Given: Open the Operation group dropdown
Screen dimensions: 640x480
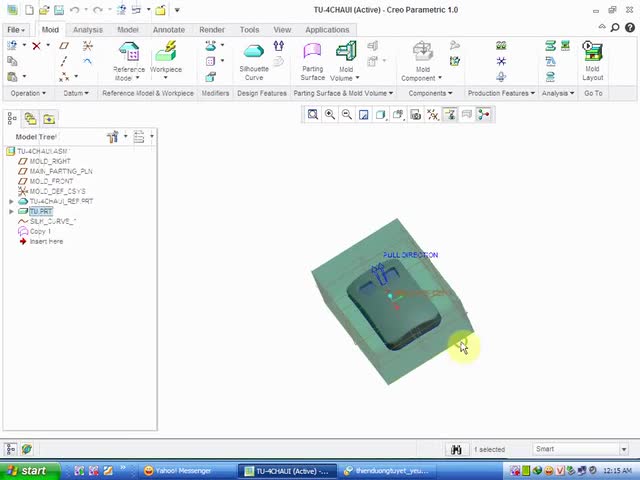Looking at the screenshot, I should 28,93.
